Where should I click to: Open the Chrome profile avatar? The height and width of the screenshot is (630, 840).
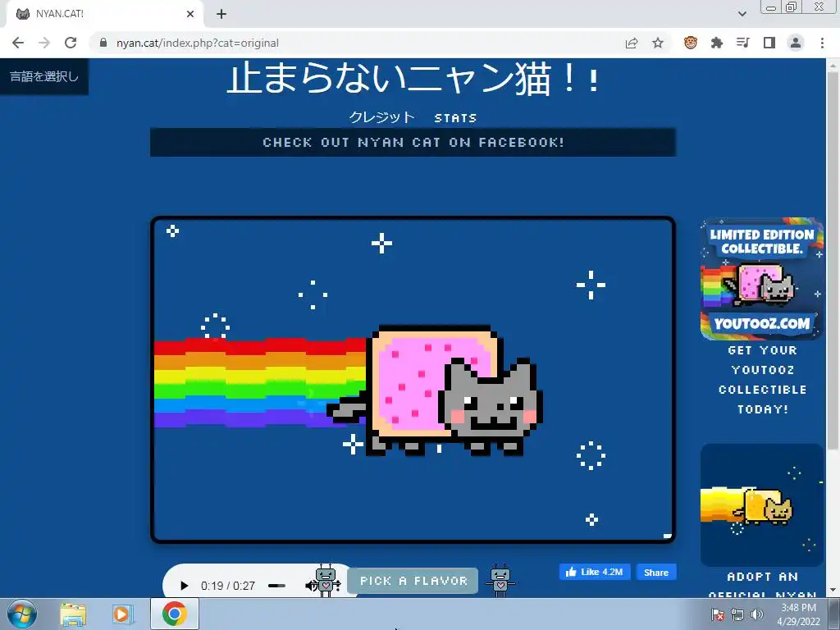[796, 43]
